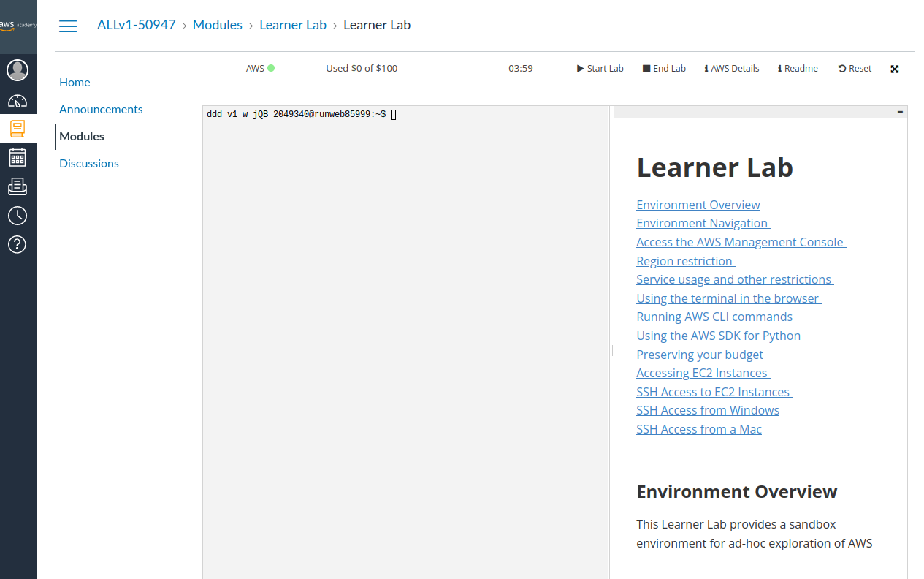This screenshot has height=579, width=924.
Task: Open the Calendar icon
Action: pyautogui.click(x=17, y=156)
